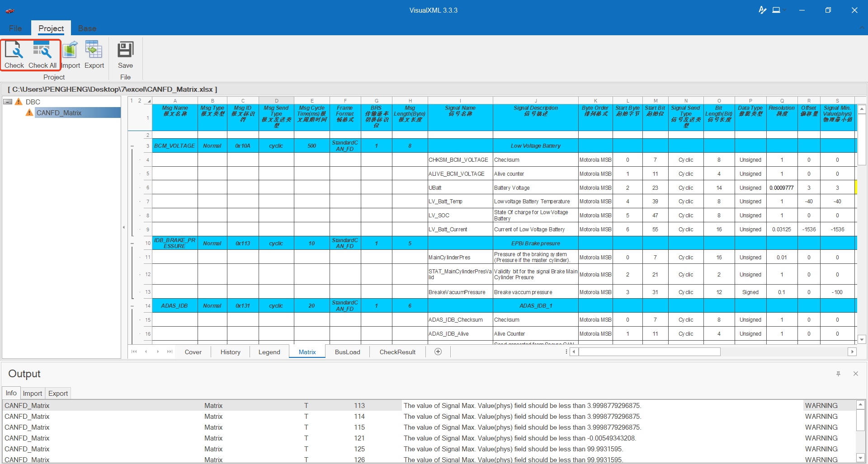Click the VisualXML app logo icon

[x=10, y=10]
